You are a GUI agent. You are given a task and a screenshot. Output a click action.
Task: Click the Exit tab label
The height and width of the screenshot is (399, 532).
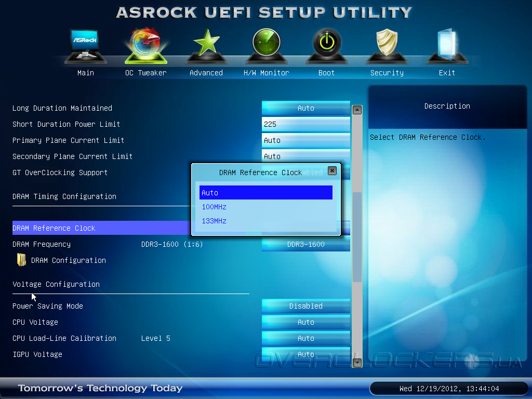[447, 73]
